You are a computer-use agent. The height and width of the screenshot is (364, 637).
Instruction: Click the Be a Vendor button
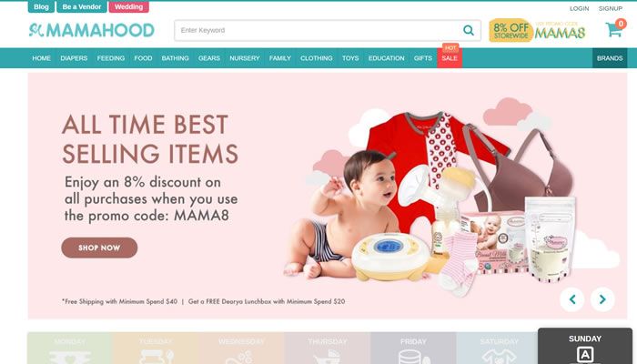click(82, 7)
